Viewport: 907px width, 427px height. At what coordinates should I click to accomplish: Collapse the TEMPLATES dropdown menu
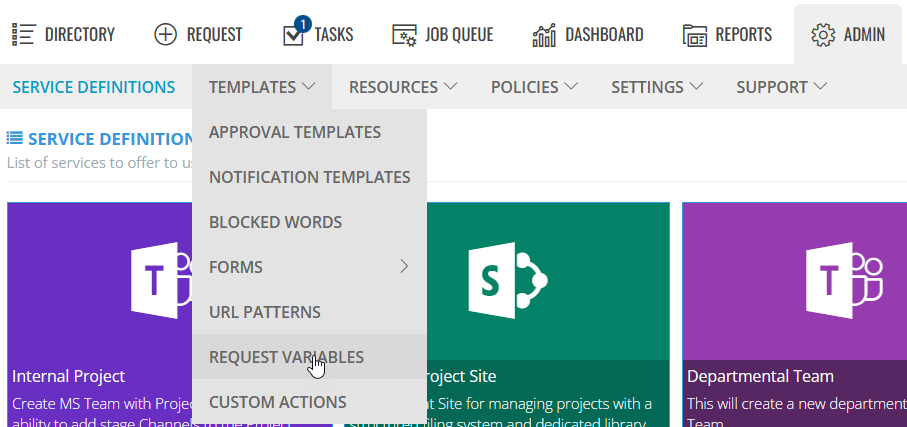point(262,87)
